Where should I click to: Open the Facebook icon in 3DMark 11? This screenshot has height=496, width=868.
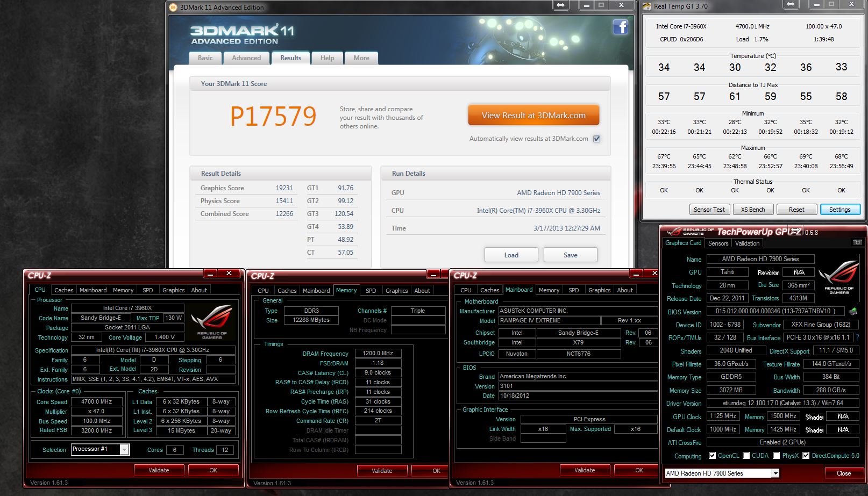(x=621, y=27)
